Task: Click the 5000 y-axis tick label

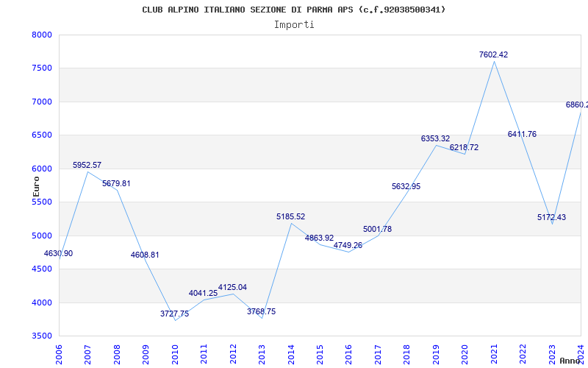Action: [x=42, y=236]
